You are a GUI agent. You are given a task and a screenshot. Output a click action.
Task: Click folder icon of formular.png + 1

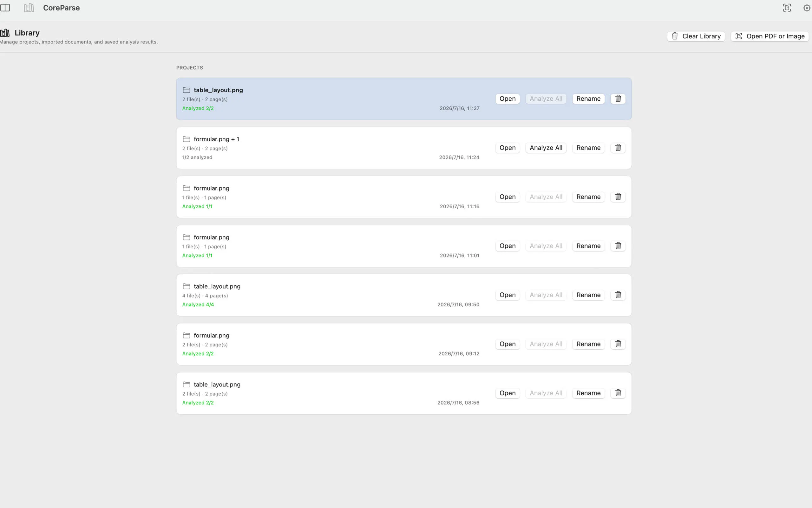coord(187,139)
